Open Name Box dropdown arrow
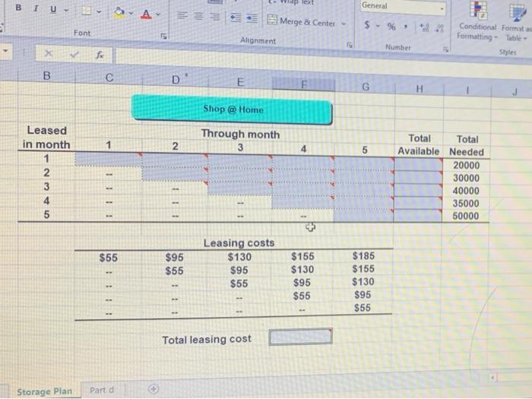 pos(5,52)
